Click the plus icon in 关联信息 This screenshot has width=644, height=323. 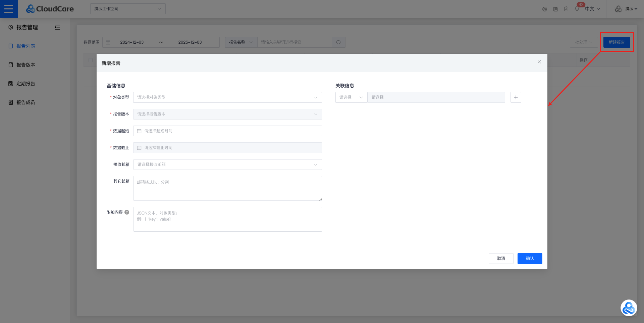point(516,97)
